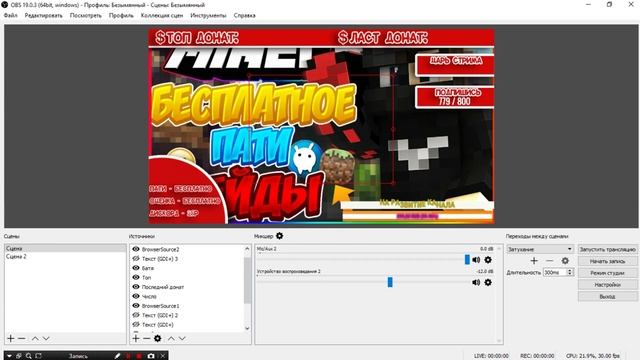640x360 pixels.
Task: Open the Профиль menu
Action: point(121,15)
